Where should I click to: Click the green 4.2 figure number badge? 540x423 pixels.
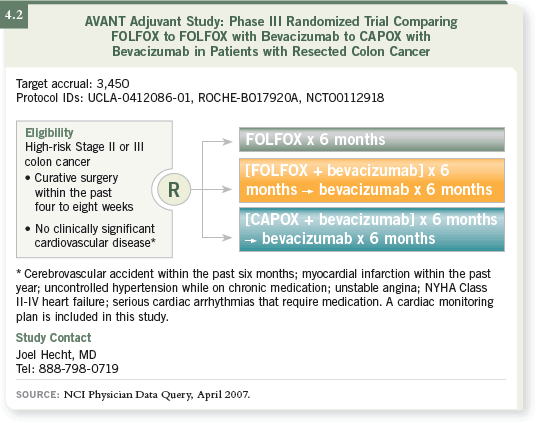coord(14,16)
